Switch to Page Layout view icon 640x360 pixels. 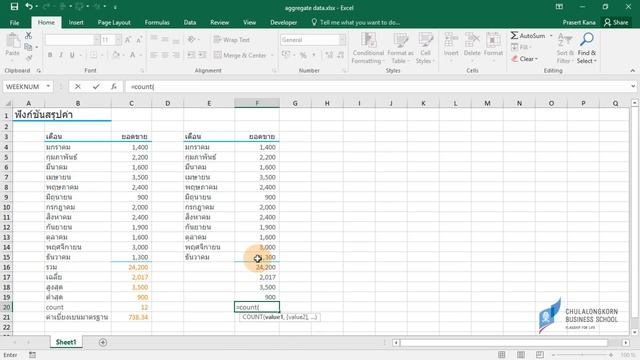click(521, 355)
